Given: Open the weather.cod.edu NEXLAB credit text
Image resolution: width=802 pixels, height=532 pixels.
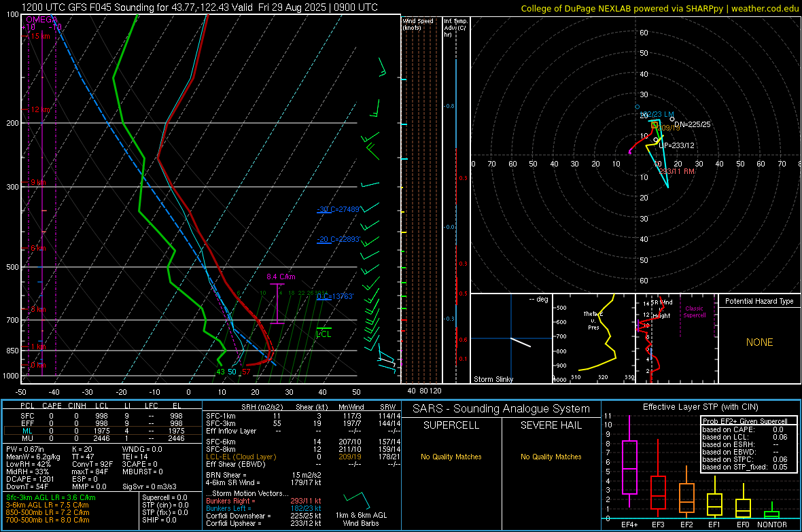Looking at the screenshot, I should [659, 8].
